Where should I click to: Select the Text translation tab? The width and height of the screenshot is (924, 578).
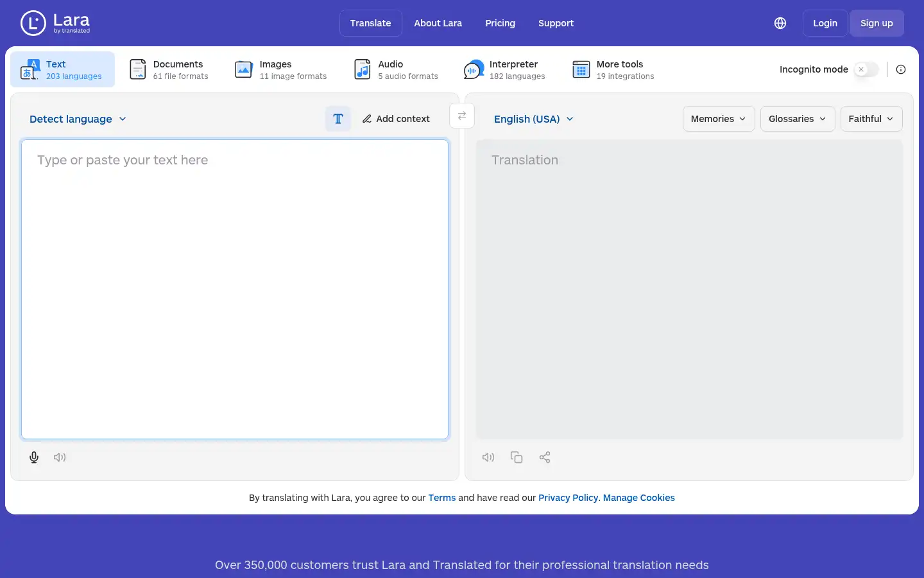[x=62, y=69]
